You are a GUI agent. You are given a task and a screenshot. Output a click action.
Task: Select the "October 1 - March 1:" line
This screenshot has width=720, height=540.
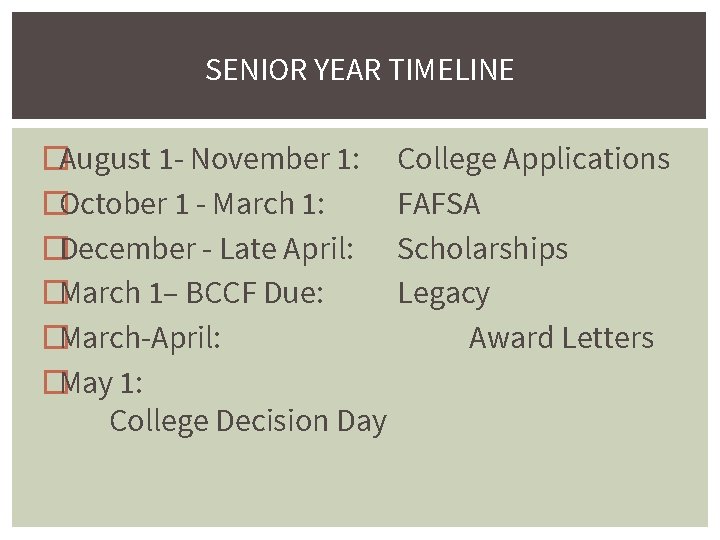192,203
